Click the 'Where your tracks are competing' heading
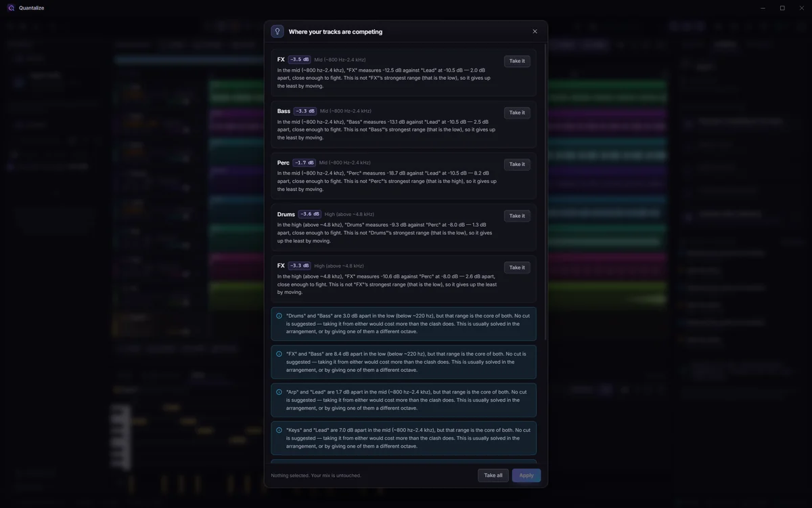The height and width of the screenshot is (508, 812). 336,32
